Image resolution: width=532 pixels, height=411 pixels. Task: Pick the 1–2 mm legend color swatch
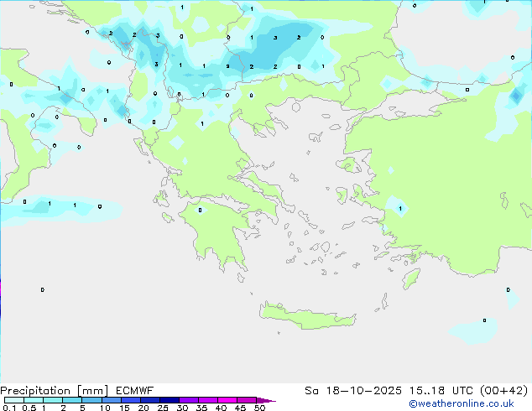point(53,400)
